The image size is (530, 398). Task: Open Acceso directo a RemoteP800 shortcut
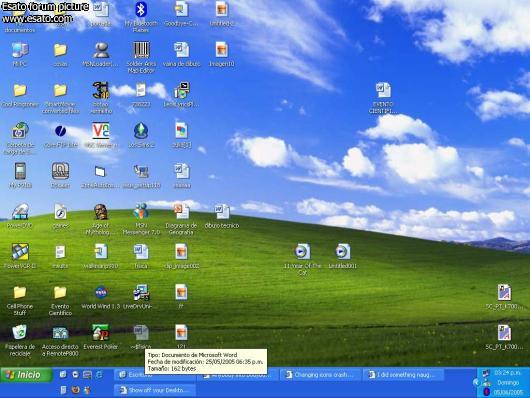60,333
